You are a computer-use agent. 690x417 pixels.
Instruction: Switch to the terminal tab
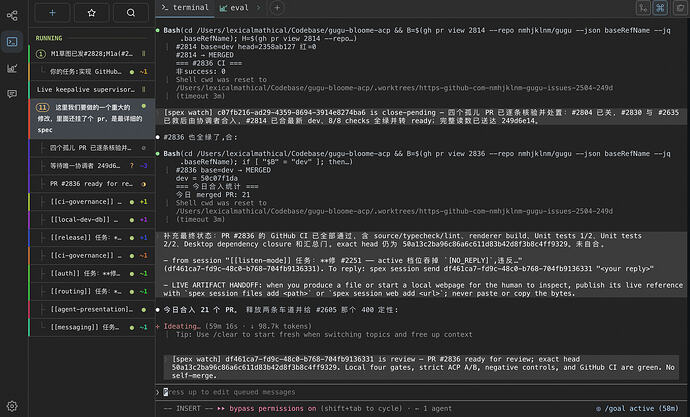pos(185,8)
